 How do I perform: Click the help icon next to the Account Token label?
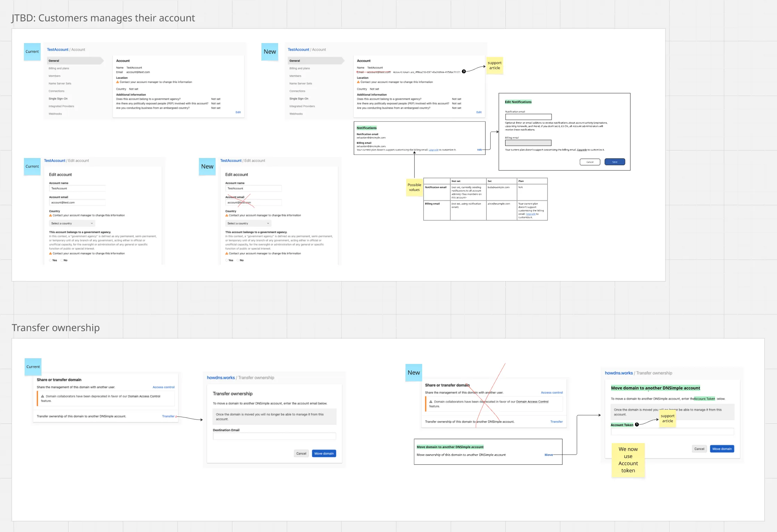click(637, 424)
